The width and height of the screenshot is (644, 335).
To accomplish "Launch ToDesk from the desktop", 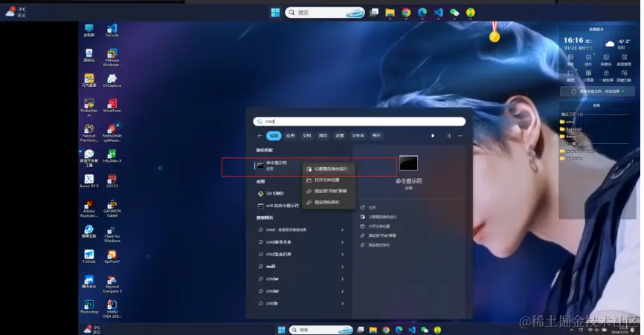I will [88, 256].
